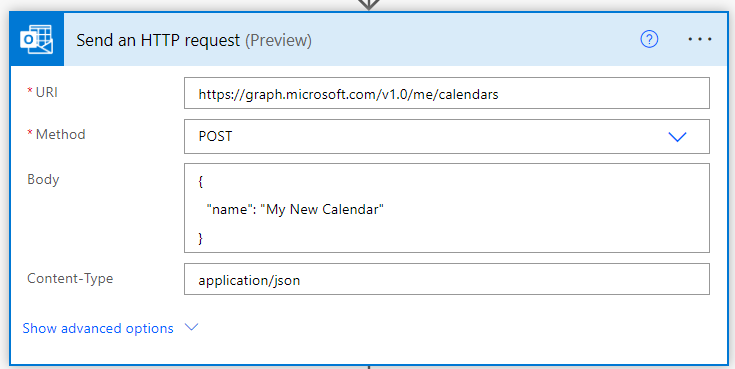Click the Content-Type field label
This screenshot has height=369, width=735.
(x=70, y=279)
